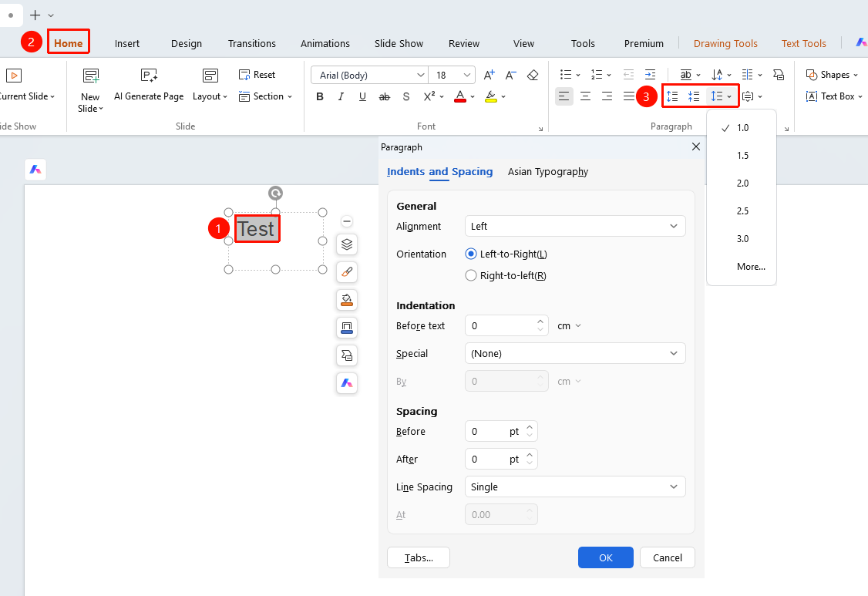Open the Tabs... settings button
Screen dimensions: 868x596
419,557
